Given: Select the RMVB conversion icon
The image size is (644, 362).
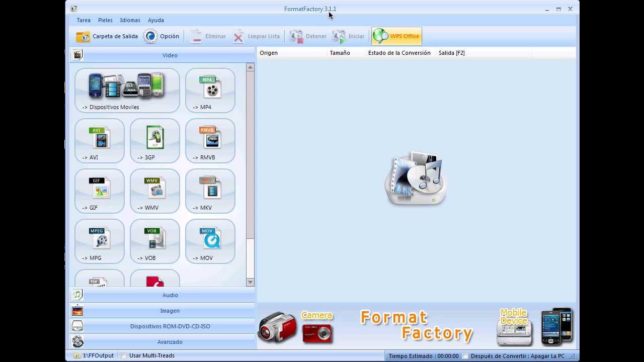Looking at the screenshot, I should 210,141.
